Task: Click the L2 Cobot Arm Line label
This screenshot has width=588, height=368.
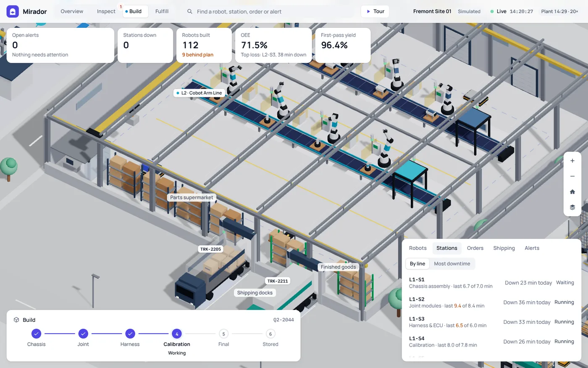Action: tap(199, 93)
